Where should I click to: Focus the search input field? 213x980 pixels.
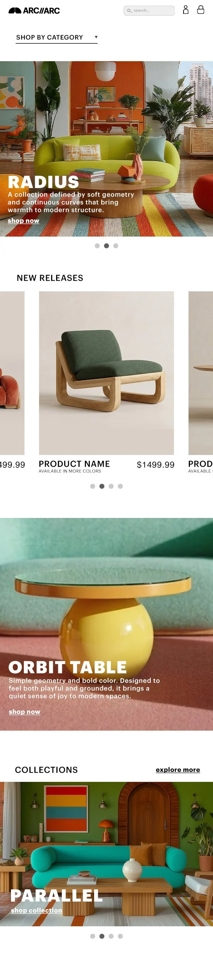149,11
